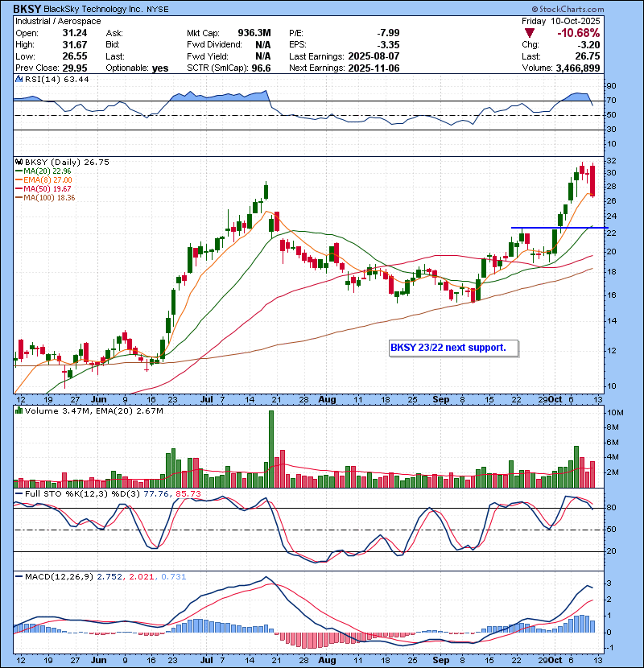Click the RSI(14) 63.44 label
The height and width of the screenshot is (668, 644).
(56, 79)
